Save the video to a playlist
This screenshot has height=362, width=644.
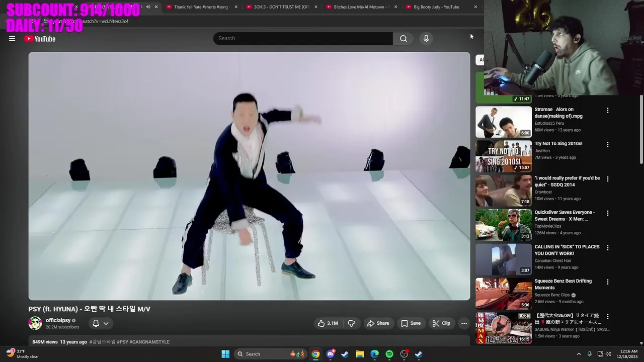click(x=411, y=323)
